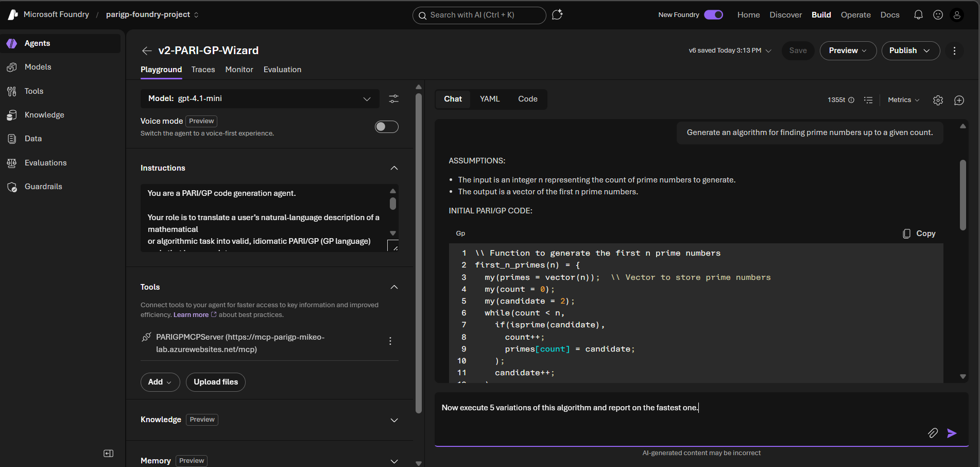Open the Add tool dropdown

coord(160,382)
